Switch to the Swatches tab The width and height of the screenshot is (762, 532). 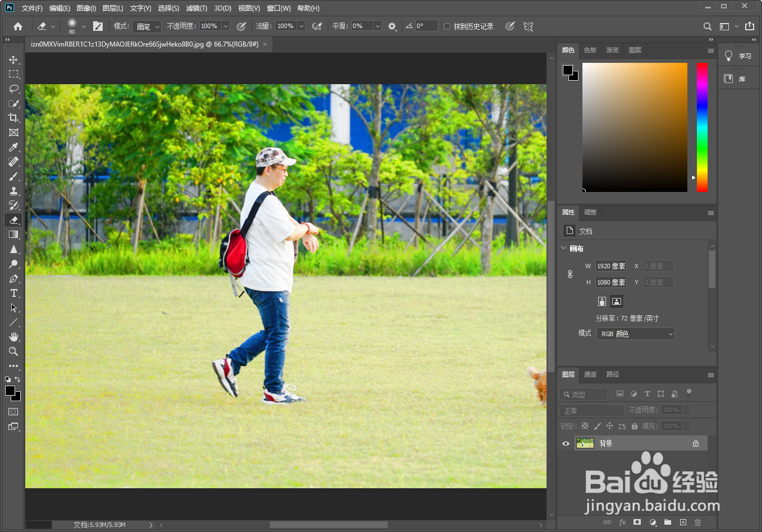[x=590, y=50]
